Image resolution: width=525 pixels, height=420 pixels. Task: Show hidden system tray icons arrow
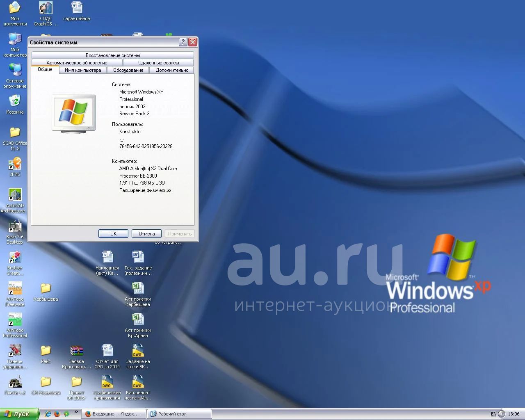[x=501, y=414]
